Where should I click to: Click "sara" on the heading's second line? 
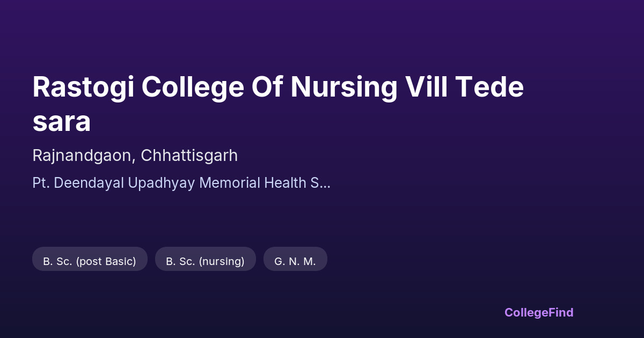[x=61, y=122]
